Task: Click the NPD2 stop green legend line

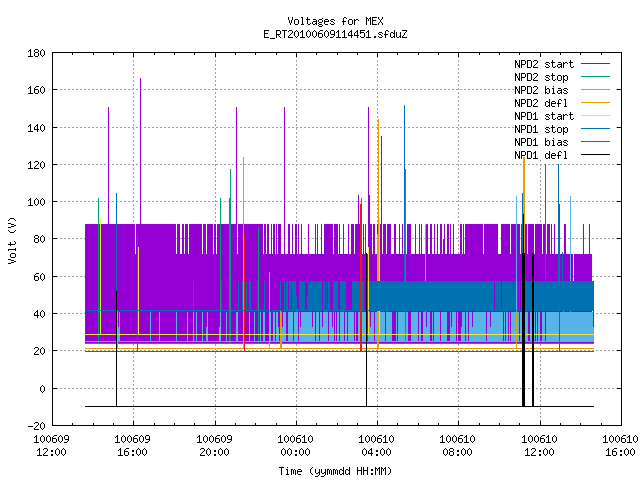Action: tap(595, 77)
